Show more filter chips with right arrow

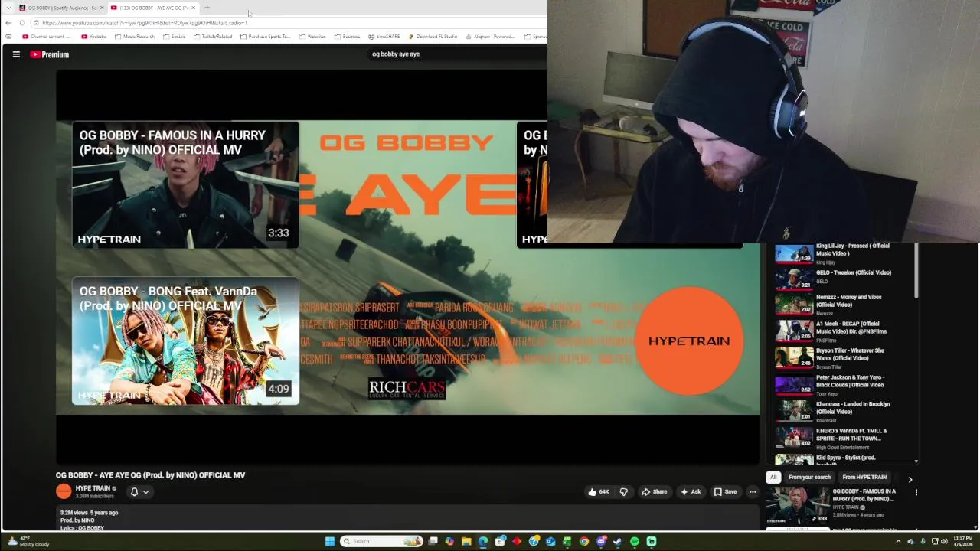910,479
